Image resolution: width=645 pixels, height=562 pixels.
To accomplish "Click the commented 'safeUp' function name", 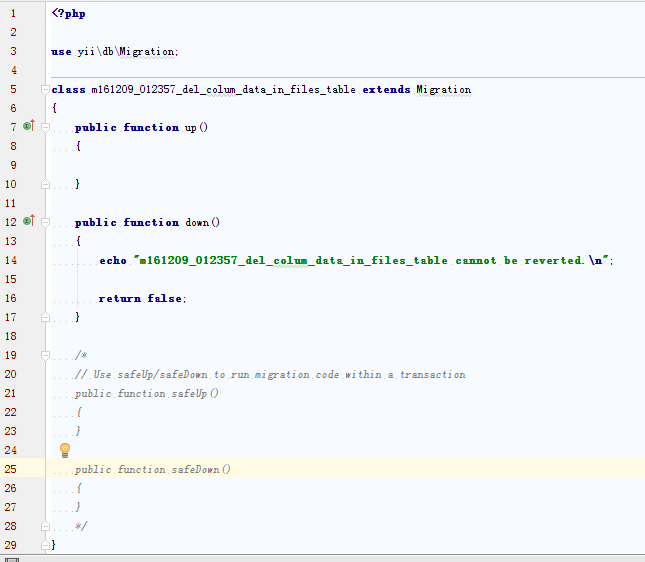I will (189, 394).
